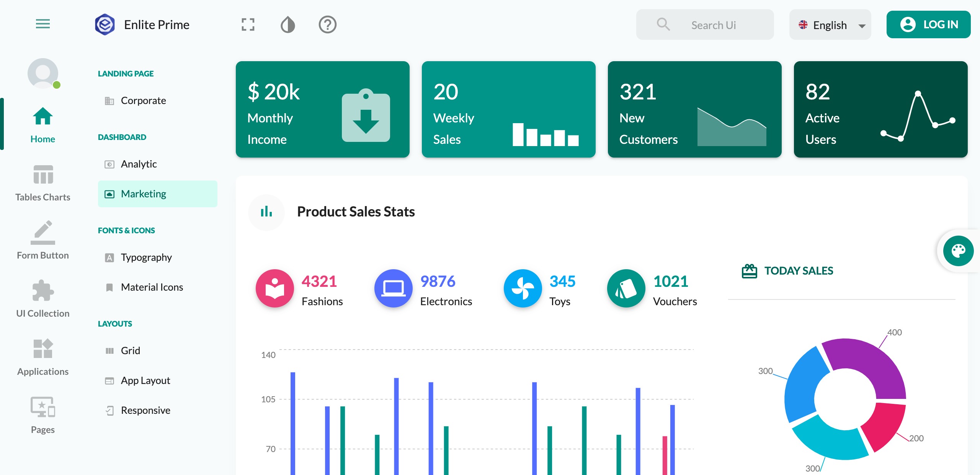Screen dimensions: 980x475
Task: Select the Analytic dashboard menu item
Action: click(x=139, y=164)
